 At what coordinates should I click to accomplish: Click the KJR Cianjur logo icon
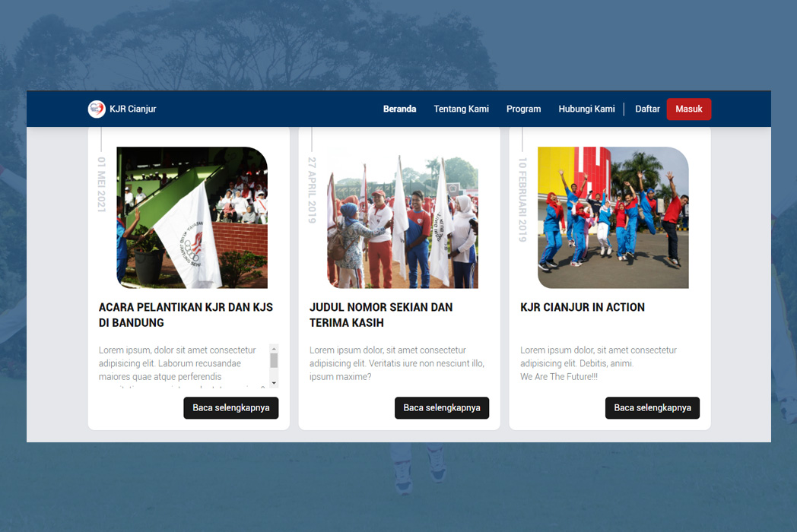coord(97,109)
